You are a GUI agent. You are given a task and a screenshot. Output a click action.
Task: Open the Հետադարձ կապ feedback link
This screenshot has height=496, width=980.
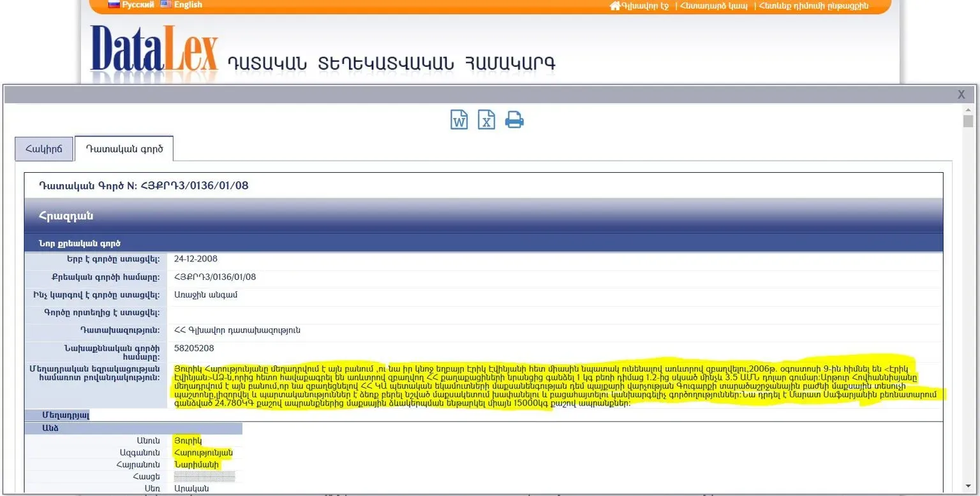pyautogui.click(x=713, y=6)
